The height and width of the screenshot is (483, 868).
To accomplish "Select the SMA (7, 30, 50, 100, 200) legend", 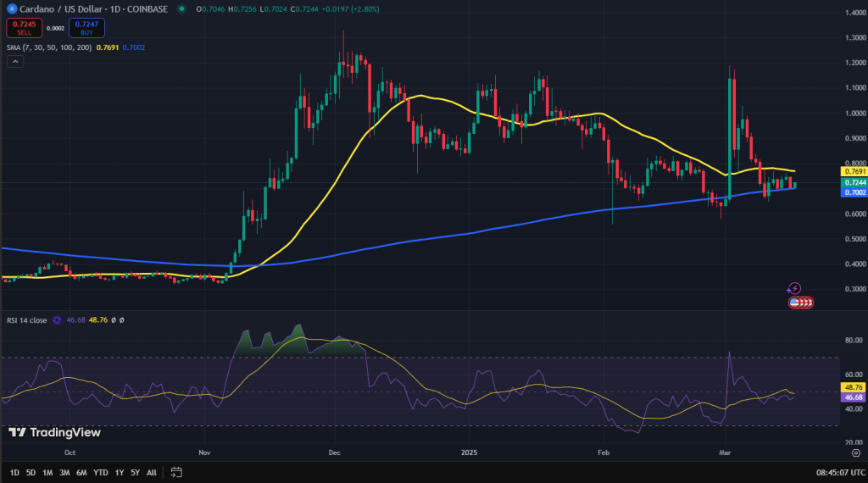I will coord(49,47).
